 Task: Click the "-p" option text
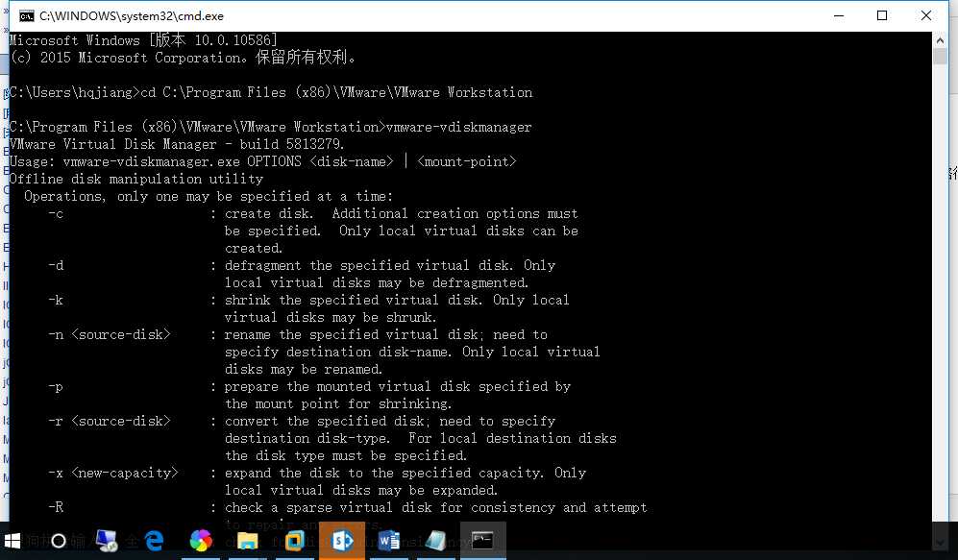point(56,387)
